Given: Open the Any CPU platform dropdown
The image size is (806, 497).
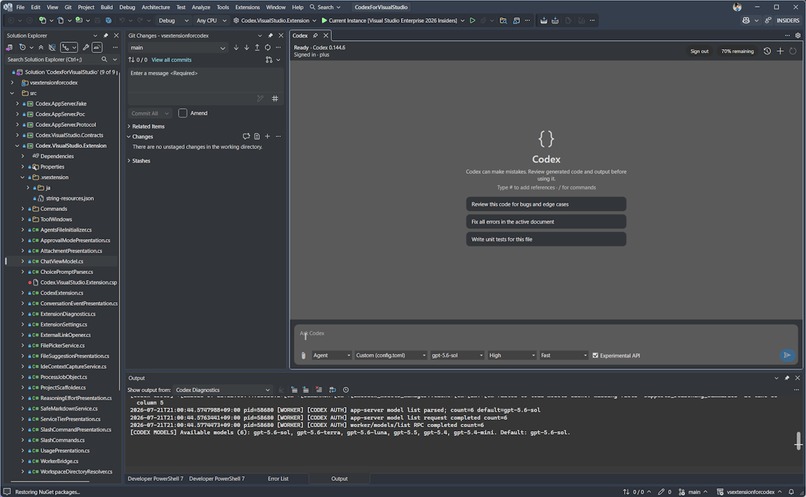Looking at the screenshot, I should (x=211, y=21).
